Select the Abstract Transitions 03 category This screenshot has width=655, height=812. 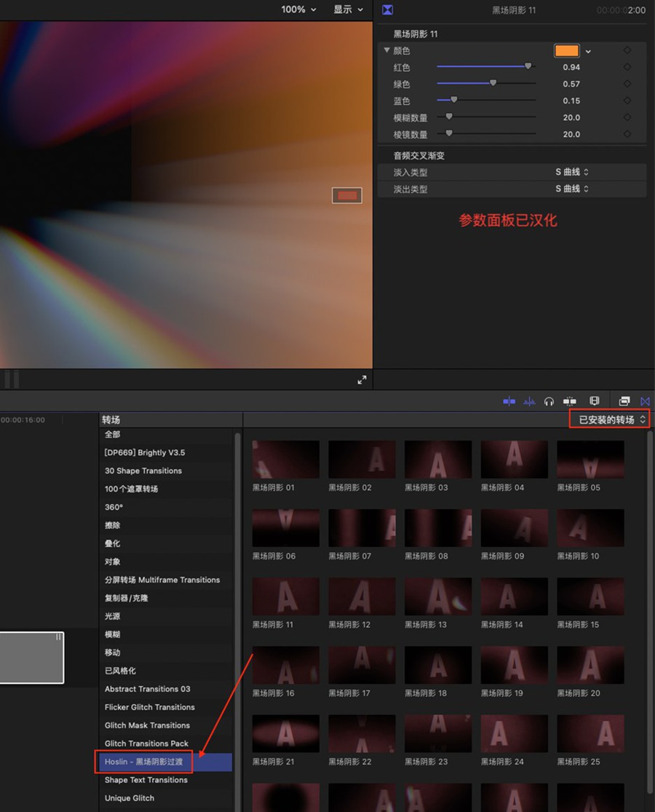pyautogui.click(x=148, y=688)
